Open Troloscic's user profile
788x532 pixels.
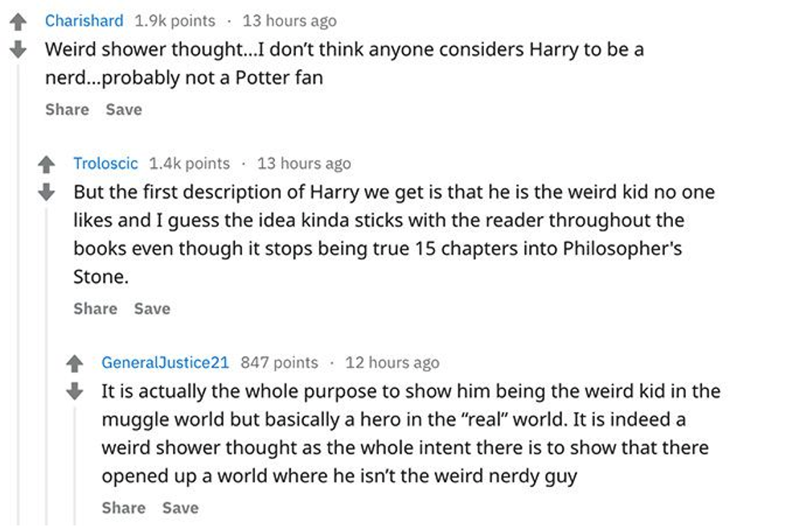[105, 163]
